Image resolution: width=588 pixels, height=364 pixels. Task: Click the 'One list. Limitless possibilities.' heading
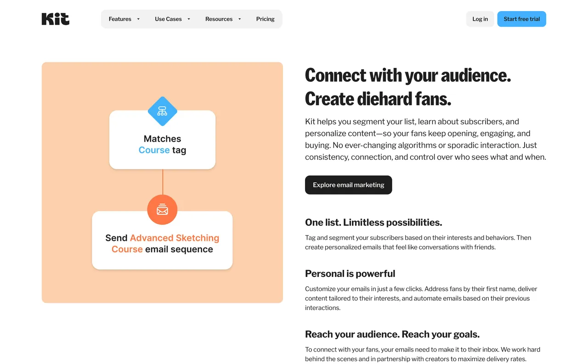373,223
